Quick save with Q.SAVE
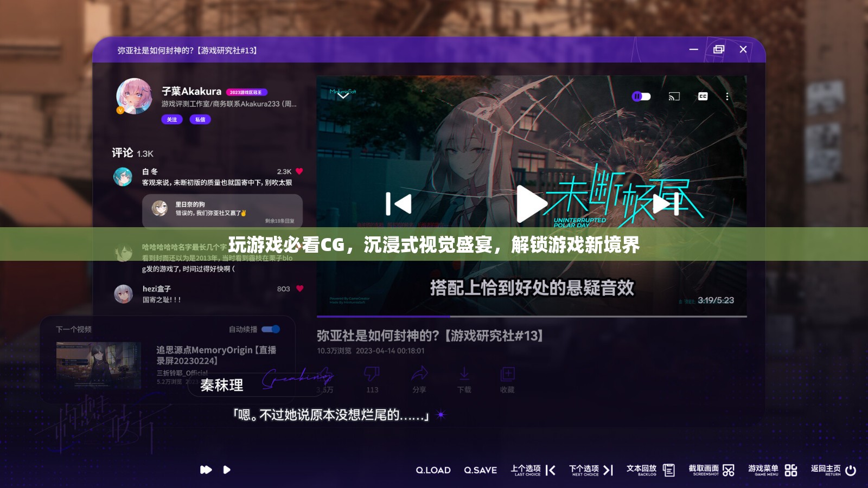The image size is (868, 488). tap(480, 470)
